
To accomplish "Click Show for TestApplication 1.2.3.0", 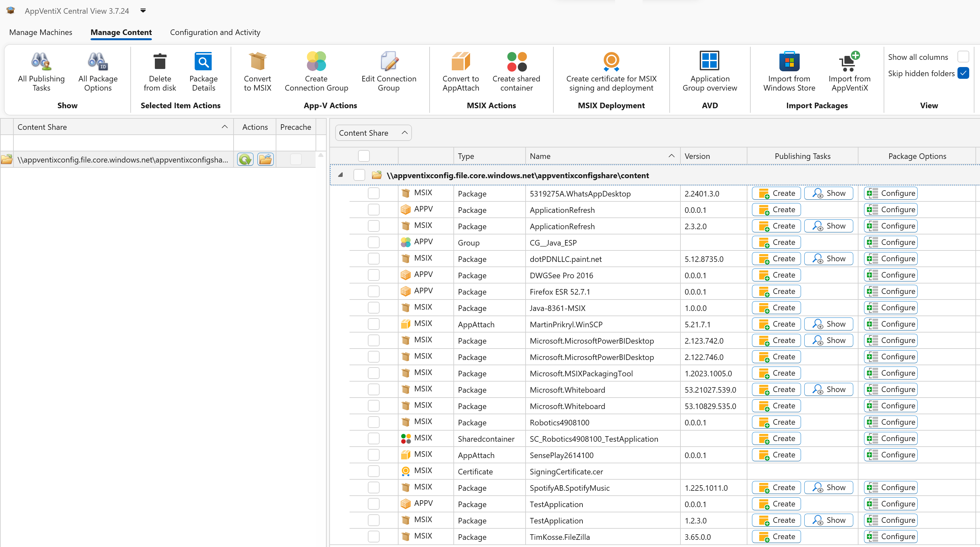I will tap(828, 520).
